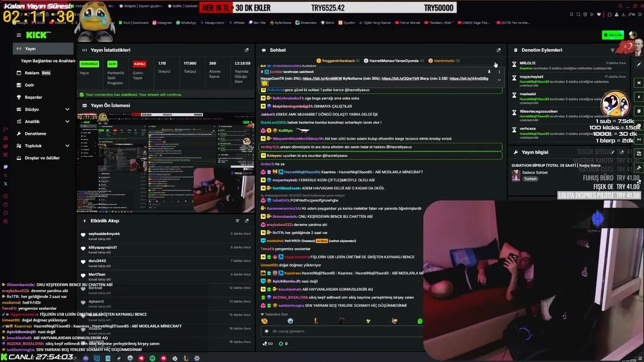This screenshot has height=362, width=644.
Task: Filter the Etkinlik Akışı list
Action: click(237, 221)
